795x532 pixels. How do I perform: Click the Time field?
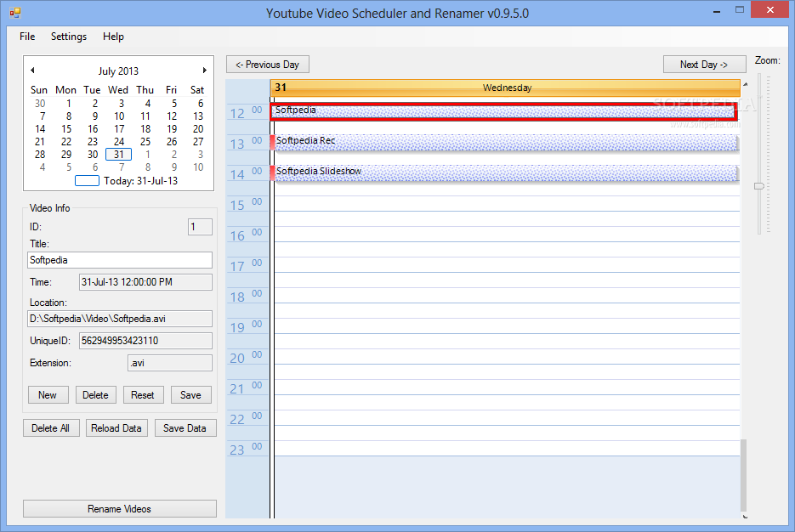coord(145,282)
